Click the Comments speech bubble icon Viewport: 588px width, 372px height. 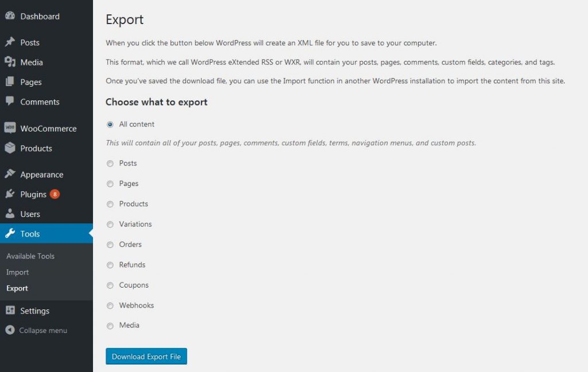tap(10, 101)
